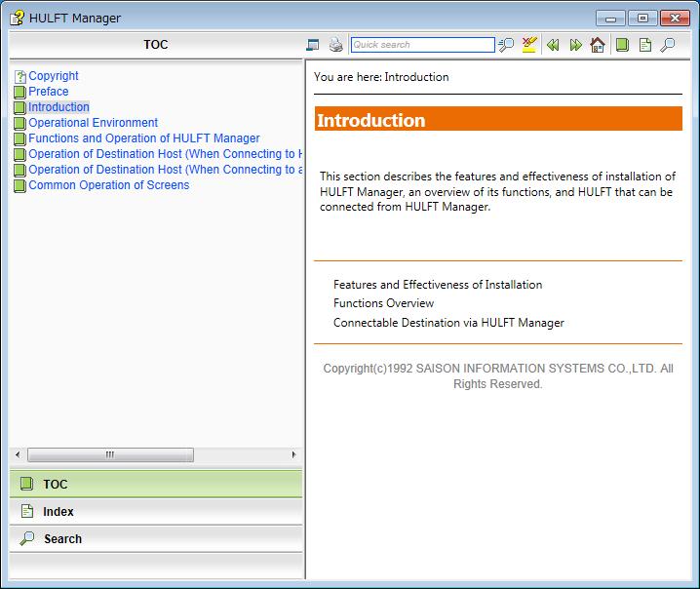
Task: Click the TOC scrollbar right arrow
Action: click(x=293, y=454)
